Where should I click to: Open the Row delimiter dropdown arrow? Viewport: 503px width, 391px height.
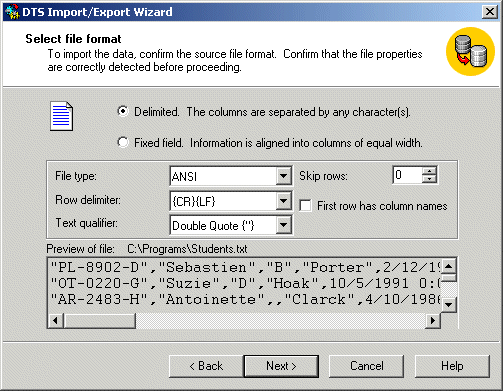tap(283, 201)
